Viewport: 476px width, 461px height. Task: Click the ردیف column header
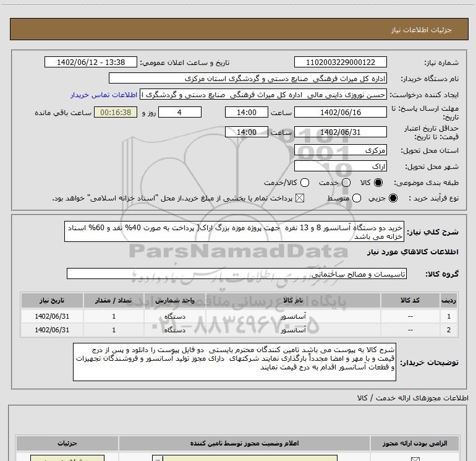tap(449, 301)
